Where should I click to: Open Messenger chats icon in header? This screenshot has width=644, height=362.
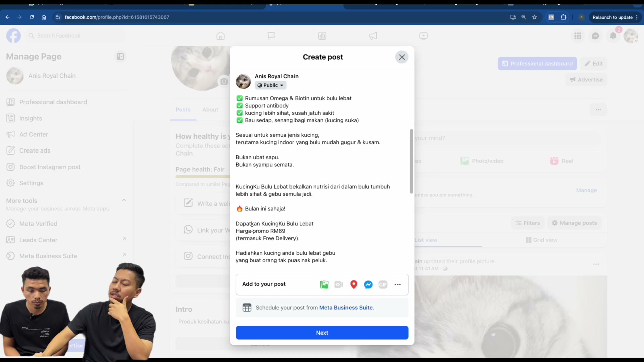point(595,36)
